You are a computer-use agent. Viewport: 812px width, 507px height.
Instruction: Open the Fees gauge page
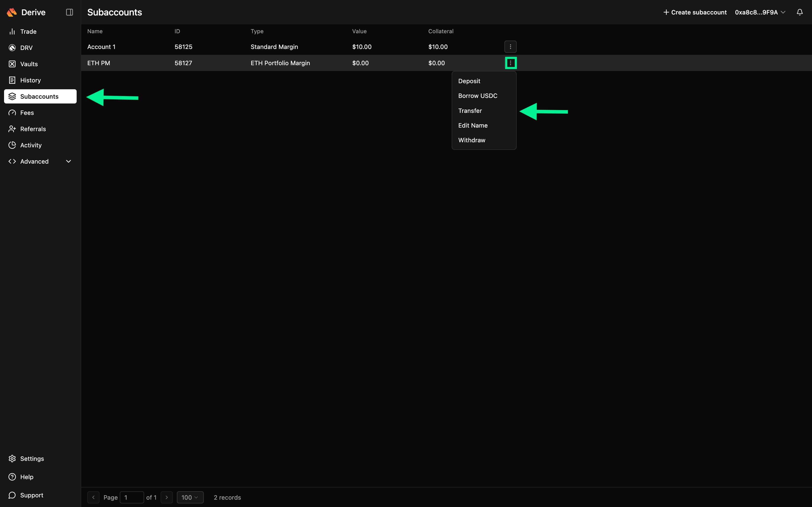pos(27,113)
